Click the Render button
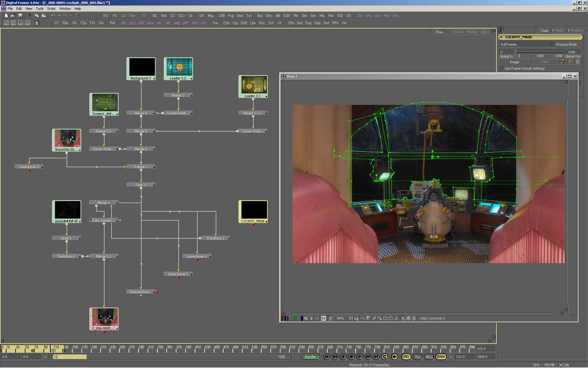 pos(310,357)
